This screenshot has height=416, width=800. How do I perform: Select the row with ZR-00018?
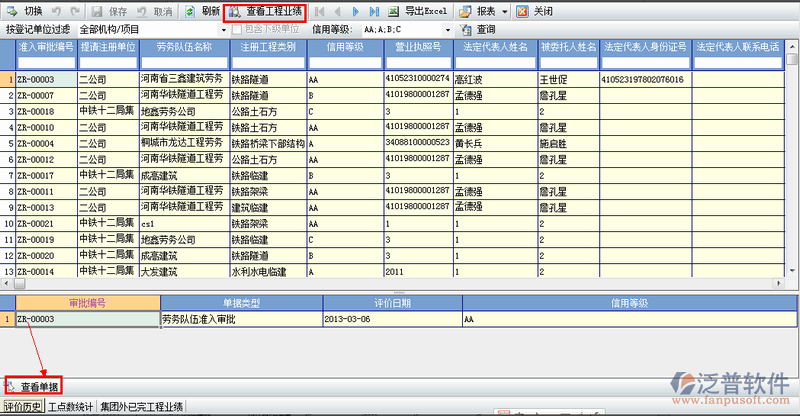pyautogui.click(x=45, y=111)
